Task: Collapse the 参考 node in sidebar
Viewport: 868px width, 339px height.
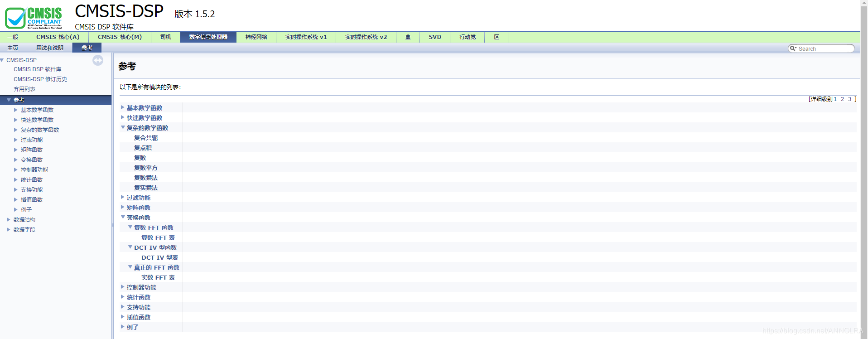Action: point(9,100)
